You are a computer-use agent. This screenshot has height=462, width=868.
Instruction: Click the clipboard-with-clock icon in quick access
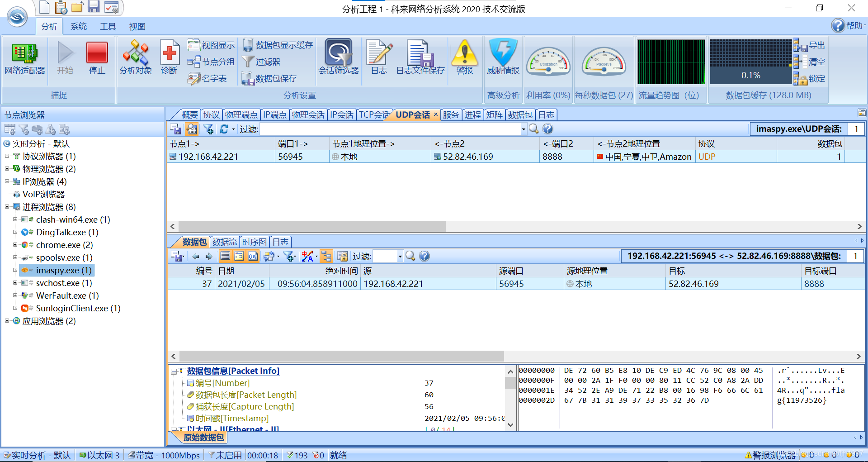coord(61,7)
